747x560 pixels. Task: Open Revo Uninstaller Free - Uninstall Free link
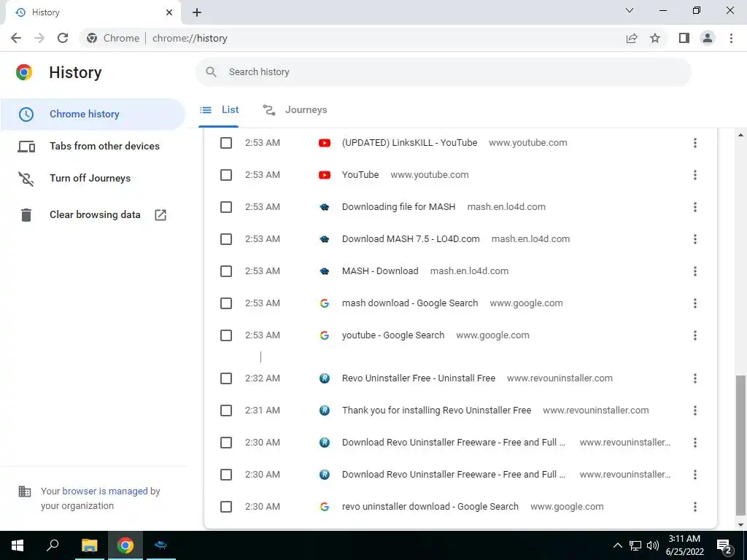tap(418, 378)
